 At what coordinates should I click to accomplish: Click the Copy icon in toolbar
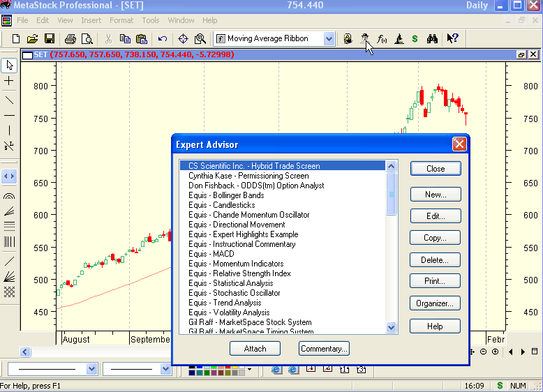tap(125, 39)
